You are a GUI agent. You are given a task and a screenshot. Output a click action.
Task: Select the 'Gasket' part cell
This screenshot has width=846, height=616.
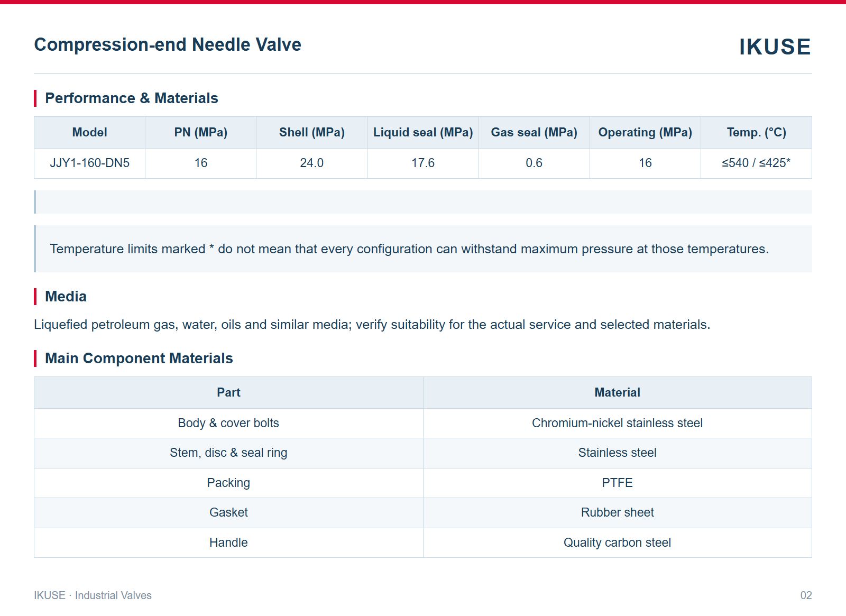pyautogui.click(x=228, y=512)
